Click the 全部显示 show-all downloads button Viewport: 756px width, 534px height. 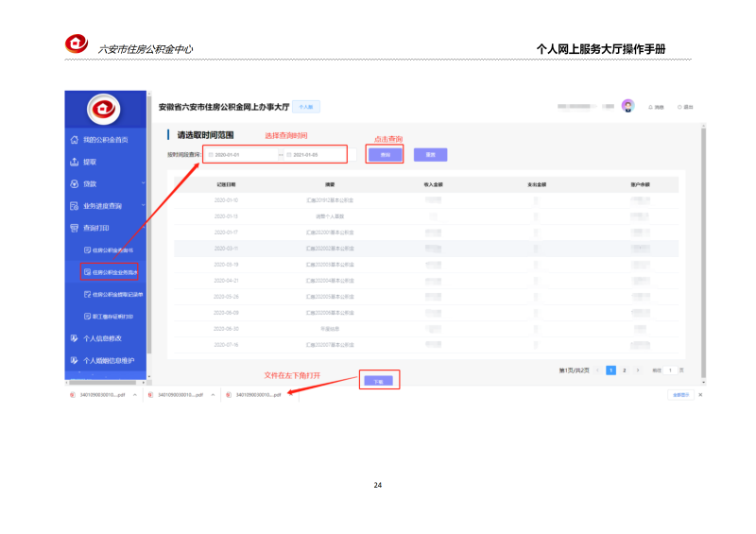[680, 395]
